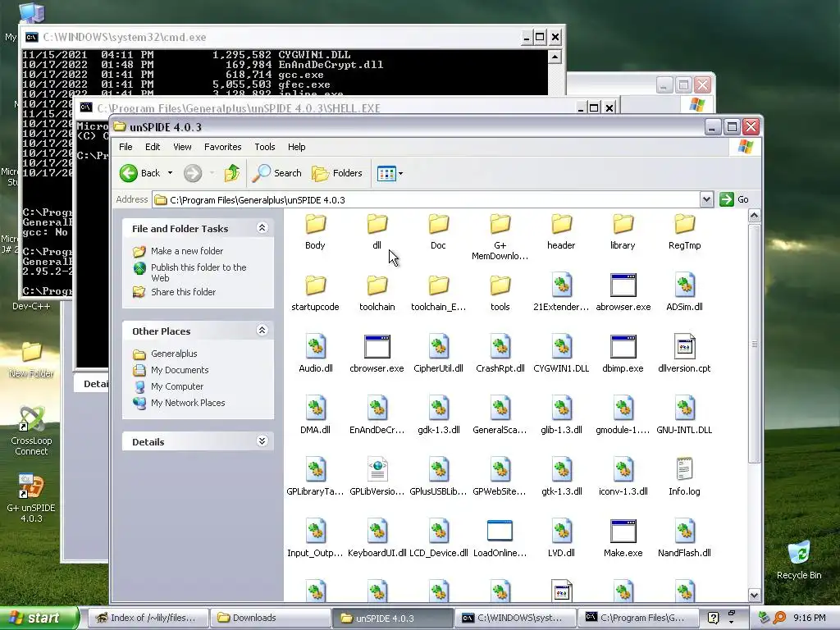Select the GNU-INTL.DLL file
The width and height of the screenshot is (840, 630).
coord(684,416)
